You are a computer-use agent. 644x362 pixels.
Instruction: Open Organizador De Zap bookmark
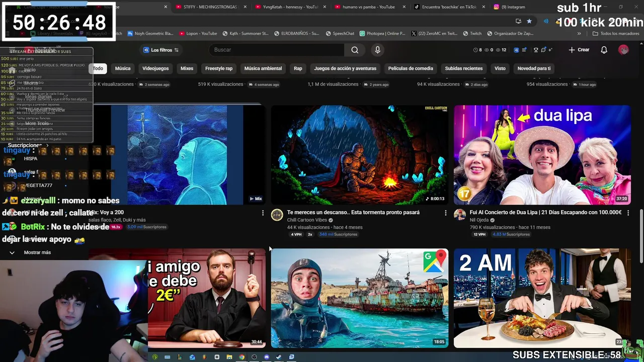pyautogui.click(x=510, y=34)
